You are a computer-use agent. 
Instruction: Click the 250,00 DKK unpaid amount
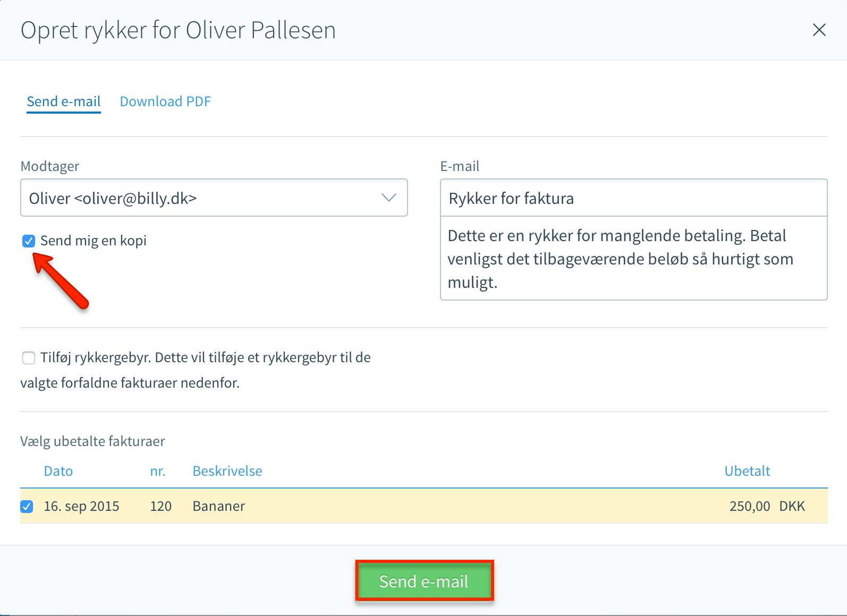pos(767,506)
